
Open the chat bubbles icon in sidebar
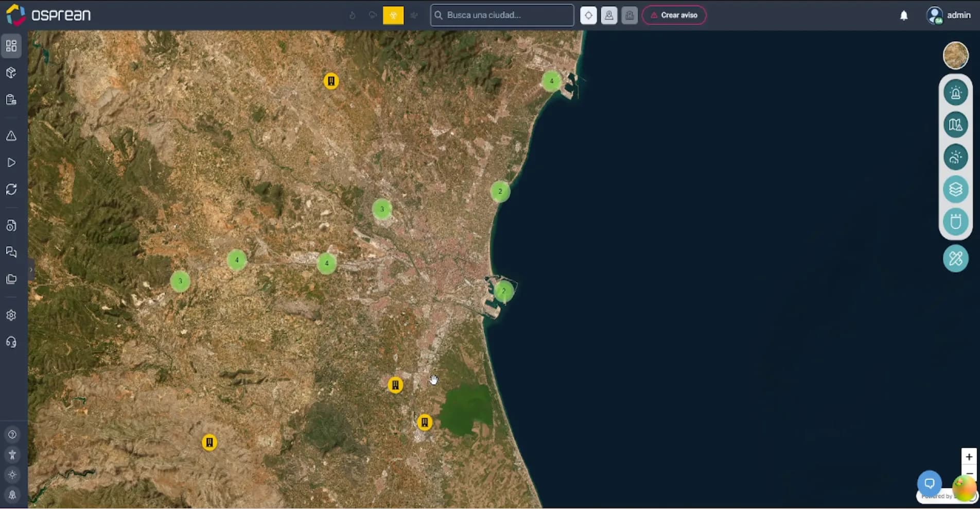tap(11, 252)
